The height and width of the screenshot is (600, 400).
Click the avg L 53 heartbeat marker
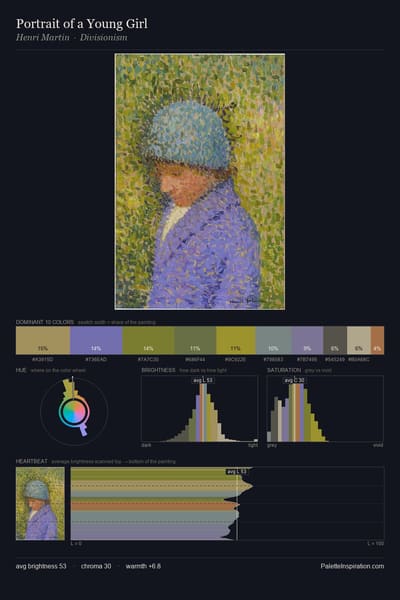click(237, 472)
